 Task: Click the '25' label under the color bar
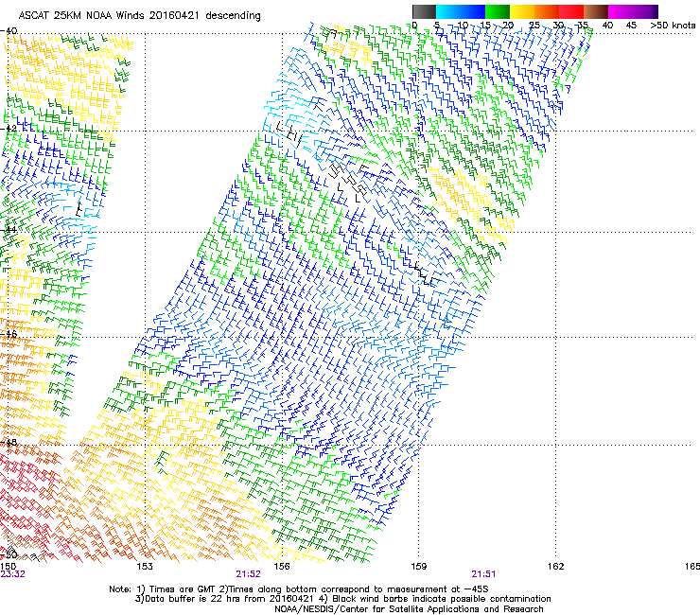(534, 25)
